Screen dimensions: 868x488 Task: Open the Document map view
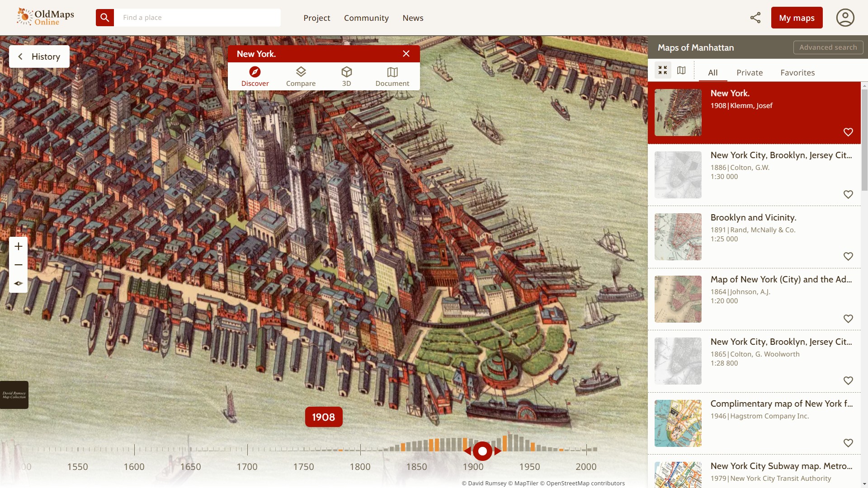(392, 76)
